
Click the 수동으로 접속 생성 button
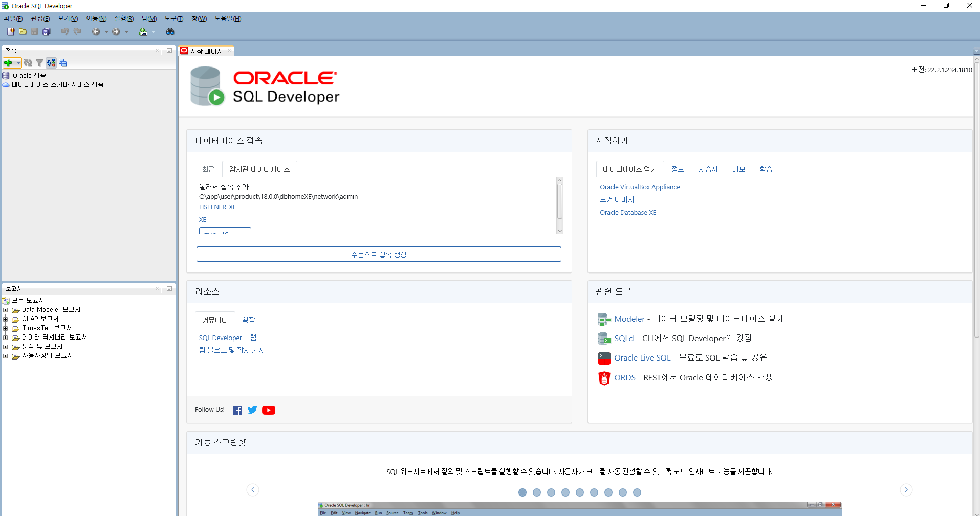[x=379, y=254]
